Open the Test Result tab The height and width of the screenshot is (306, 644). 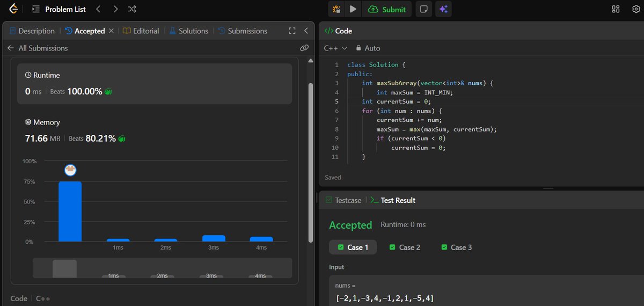[393, 200]
